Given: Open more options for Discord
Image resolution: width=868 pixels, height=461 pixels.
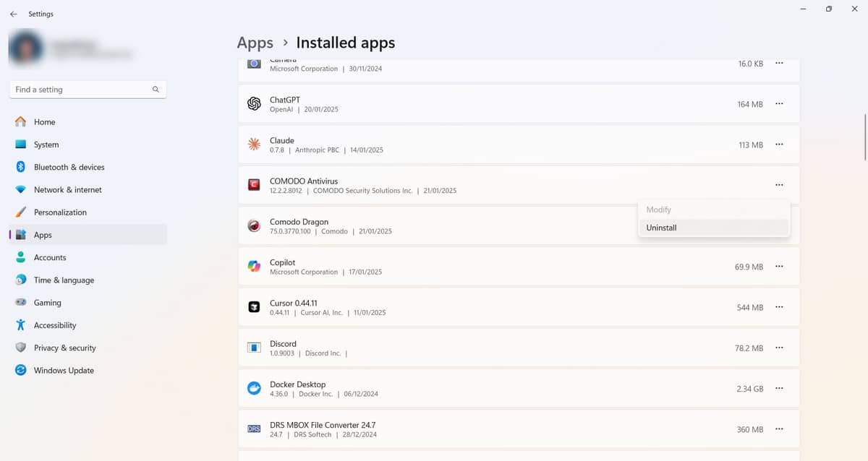Looking at the screenshot, I should click(779, 348).
